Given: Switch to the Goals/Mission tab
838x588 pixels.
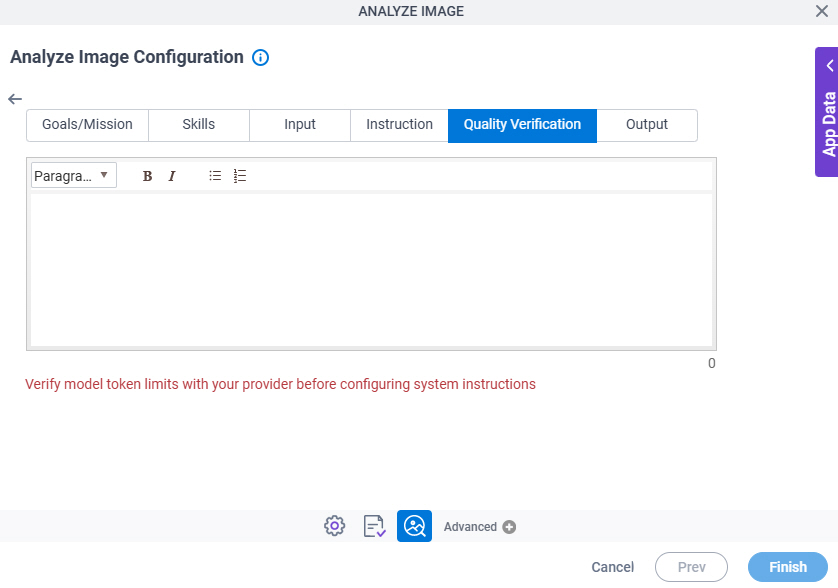Looking at the screenshot, I should (x=88, y=125).
